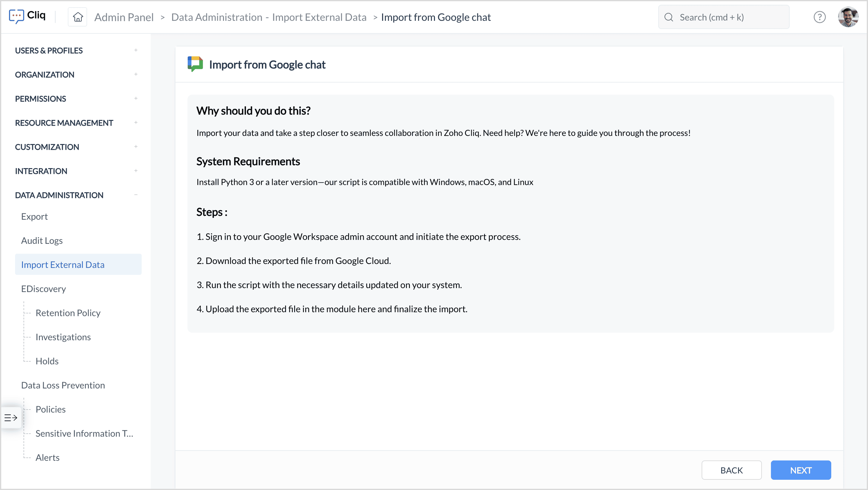Open Sensitive Information Types item
This screenshot has height=490, width=868.
tap(84, 433)
